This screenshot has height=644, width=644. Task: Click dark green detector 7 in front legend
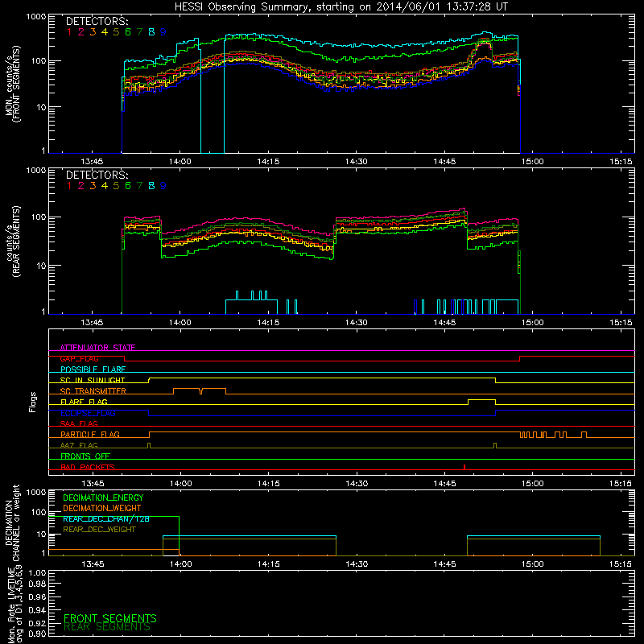pos(139,32)
